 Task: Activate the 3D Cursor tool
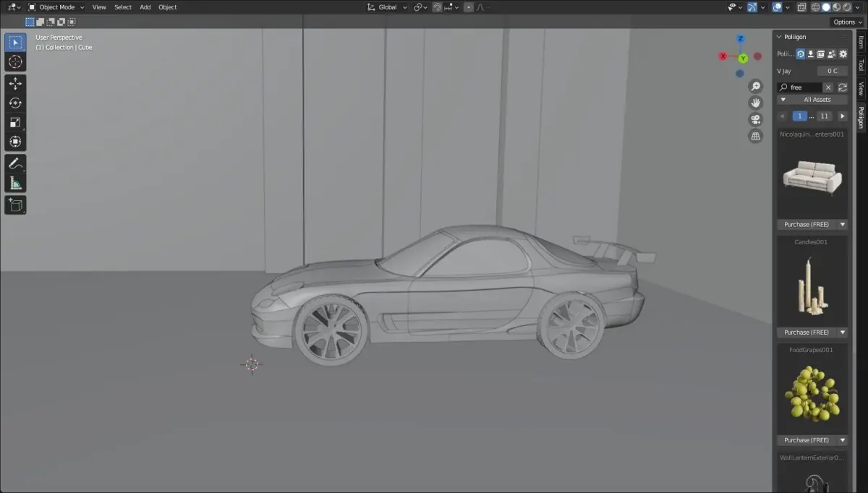pos(15,62)
